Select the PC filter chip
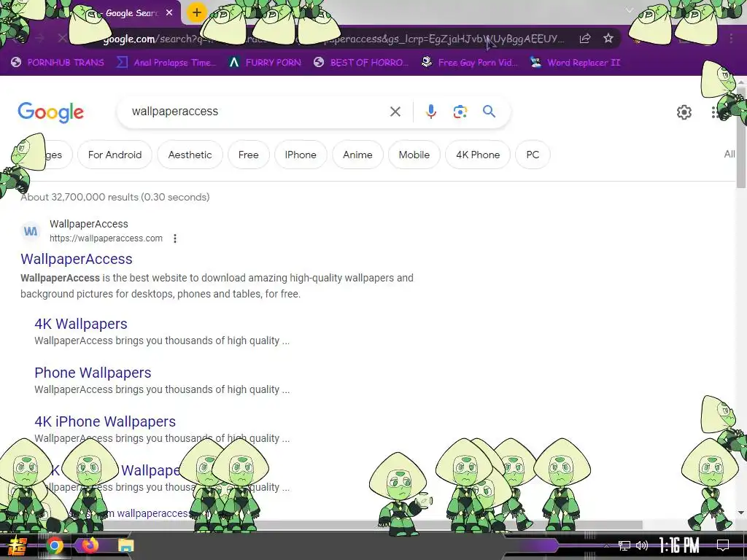This screenshot has width=747, height=560. click(533, 155)
